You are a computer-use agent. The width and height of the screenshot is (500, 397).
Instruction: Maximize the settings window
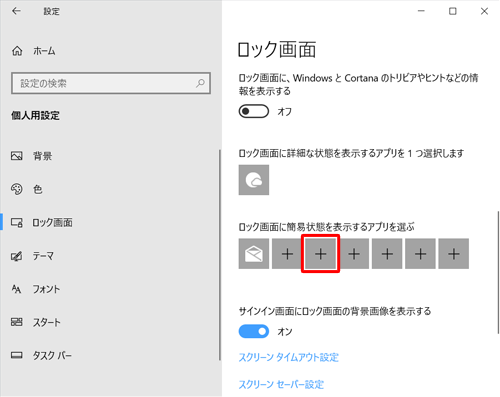coord(453,11)
